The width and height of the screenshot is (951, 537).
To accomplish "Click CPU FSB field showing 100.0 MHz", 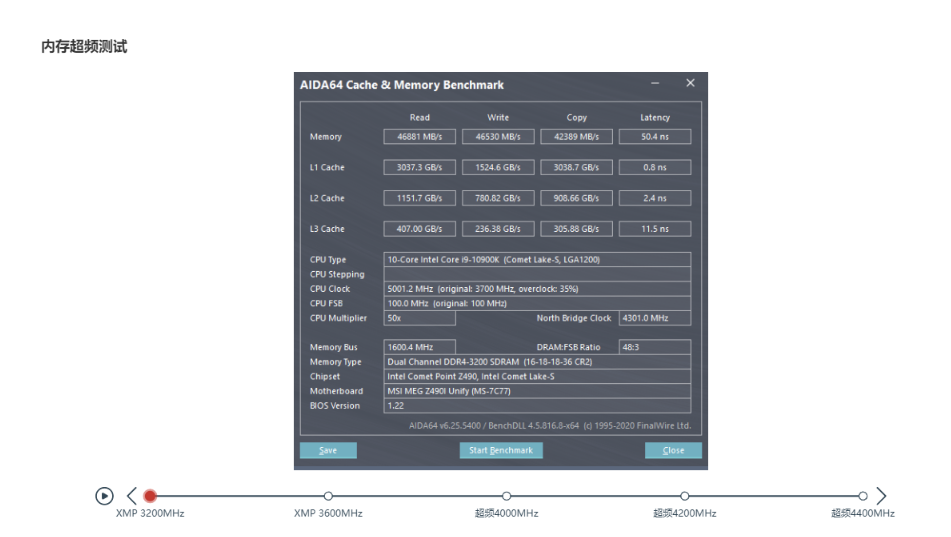I will [x=537, y=303].
